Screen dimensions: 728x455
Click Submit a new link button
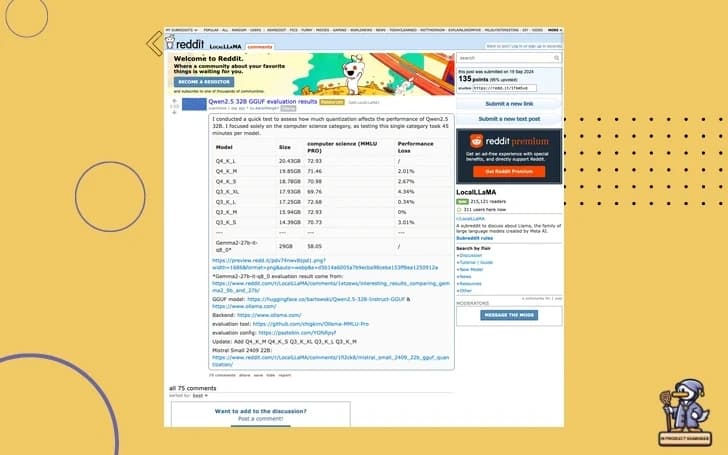(x=509, y=104)
